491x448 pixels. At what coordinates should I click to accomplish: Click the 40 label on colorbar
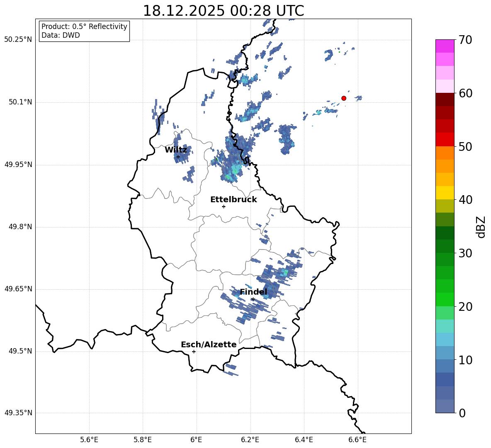point(465,200)
